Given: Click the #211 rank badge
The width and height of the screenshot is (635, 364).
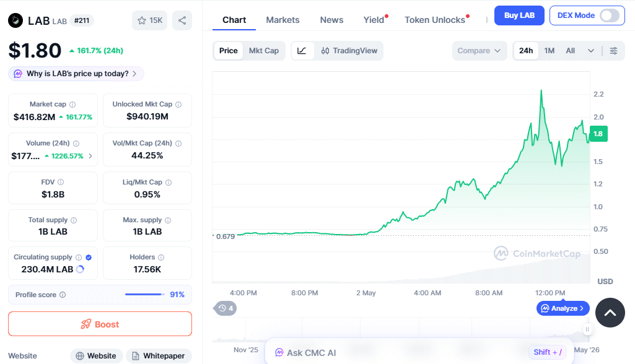Looking at the screenshot, I should click(x=82, y=20).
